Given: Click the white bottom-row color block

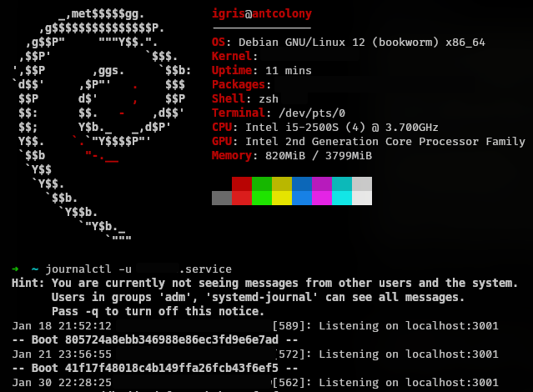Looking at the screenshot, I should tap(362, 198).
